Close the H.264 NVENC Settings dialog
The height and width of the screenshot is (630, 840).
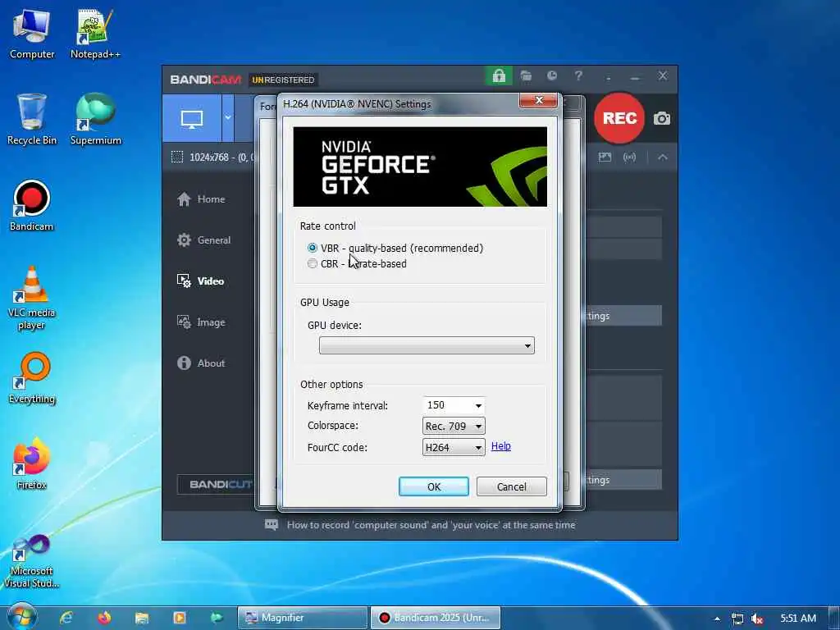click(x=538, y=100)
